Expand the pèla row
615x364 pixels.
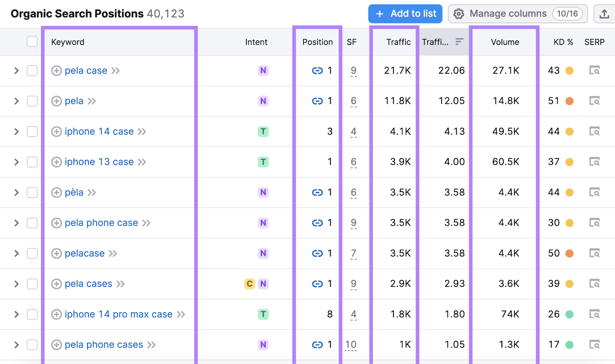[x=16, y=192]
